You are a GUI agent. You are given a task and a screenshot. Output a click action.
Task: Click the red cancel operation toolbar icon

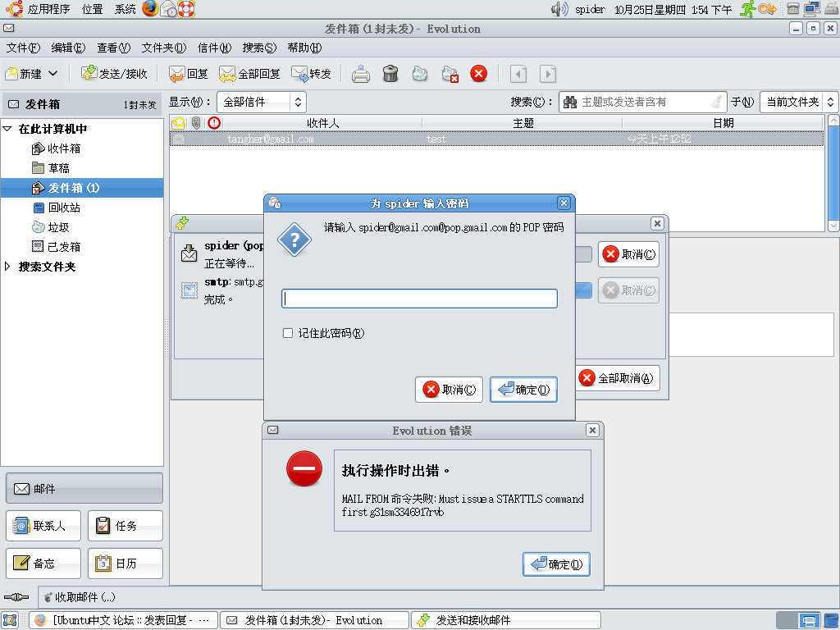(x=479, y=73)
